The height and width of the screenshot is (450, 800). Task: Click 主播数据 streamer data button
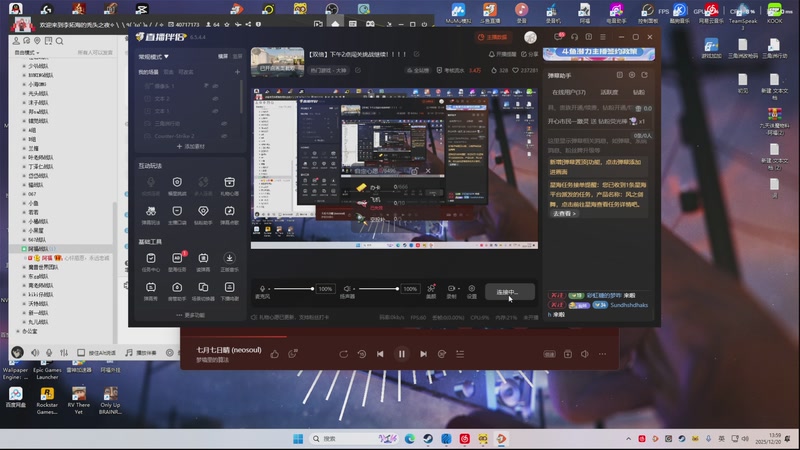click(492, 37)
